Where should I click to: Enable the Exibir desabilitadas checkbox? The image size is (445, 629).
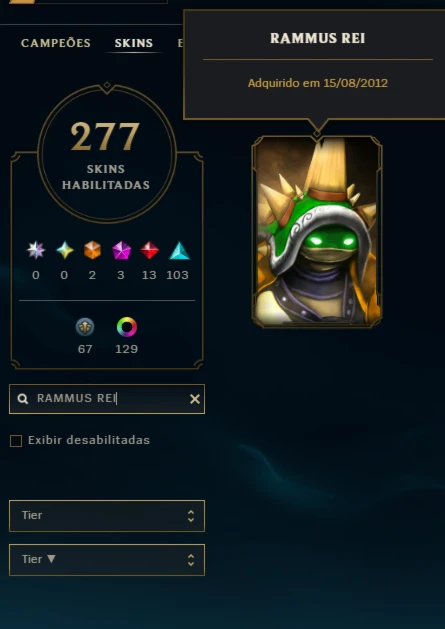(16, 441)
